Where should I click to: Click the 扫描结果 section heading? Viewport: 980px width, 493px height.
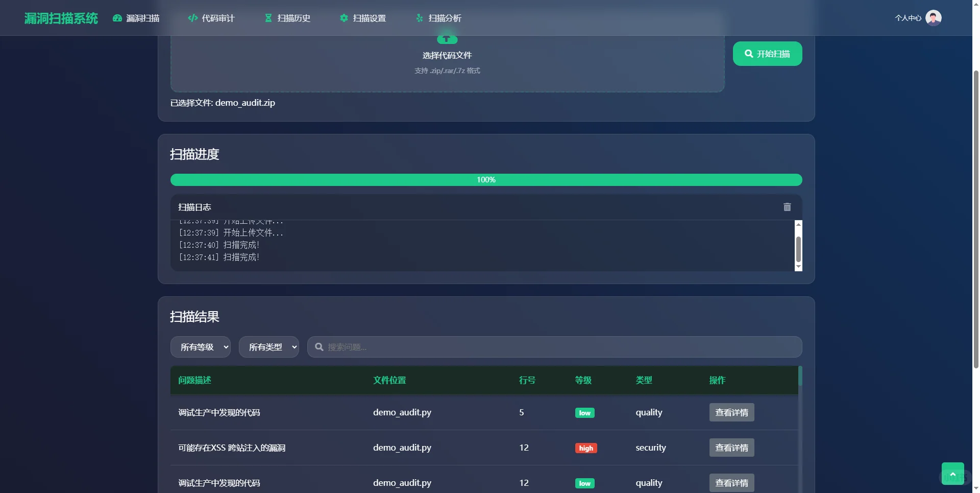tap(194, 317)
